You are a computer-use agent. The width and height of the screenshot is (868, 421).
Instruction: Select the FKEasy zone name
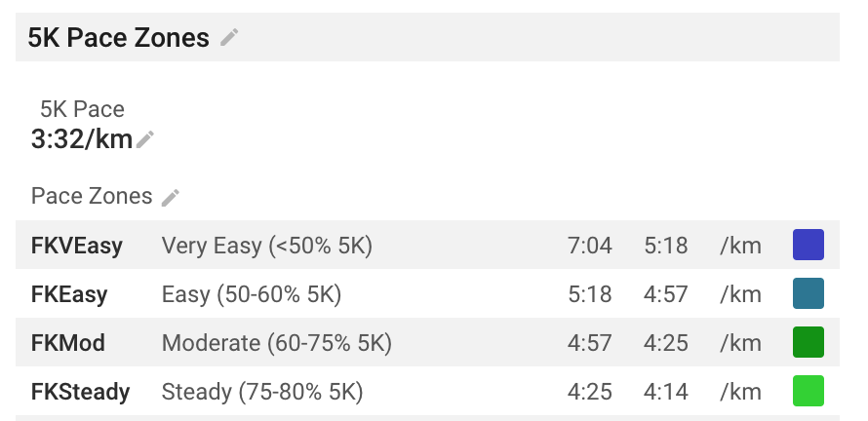[69, 294]
